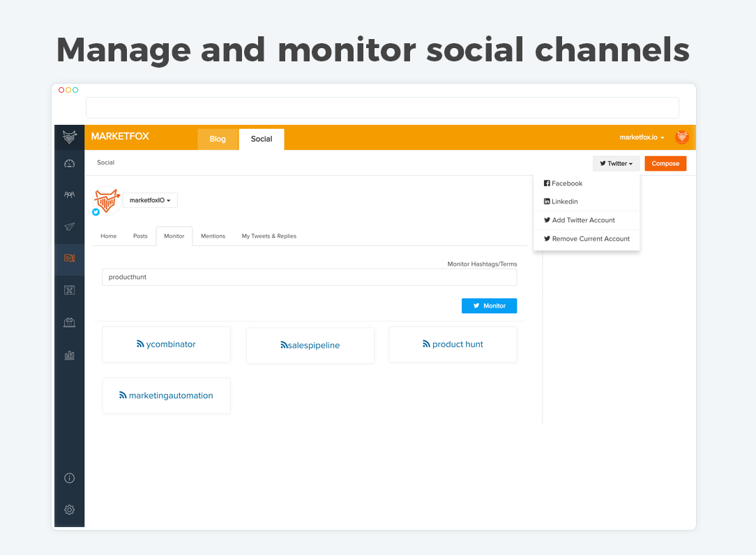The width and height of the screenshot is (756, 555).
Task: Open the marketingautomation monitored term card
Action: [x=166, y=395]
